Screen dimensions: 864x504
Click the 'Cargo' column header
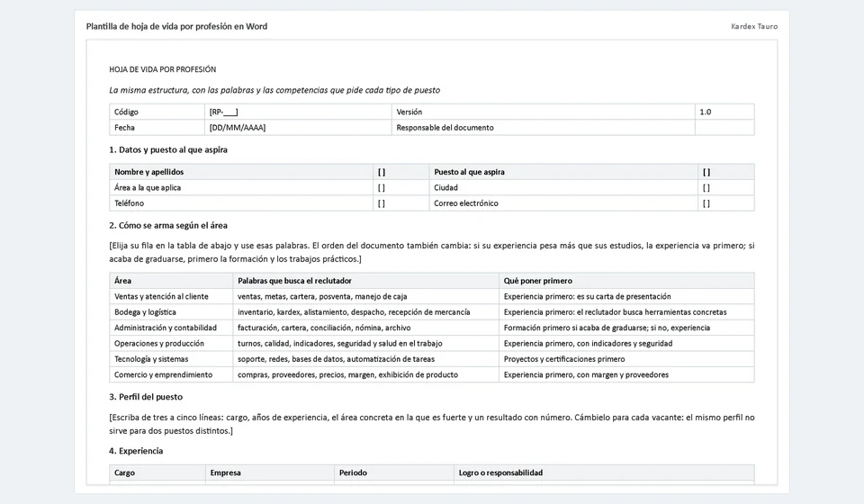coord(157,472)
